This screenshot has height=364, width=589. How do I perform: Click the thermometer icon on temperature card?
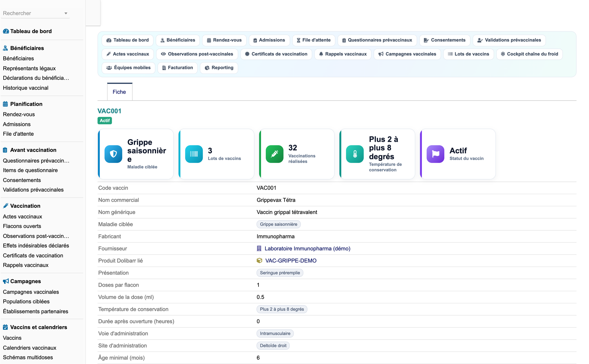pyautogui.click(x=355, y=154)
